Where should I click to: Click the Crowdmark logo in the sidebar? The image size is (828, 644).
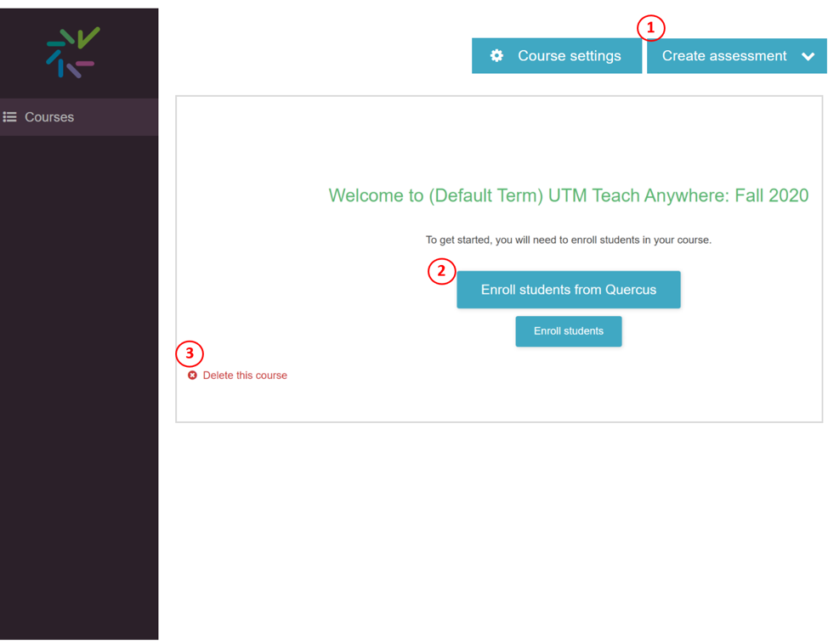pyautogui.click(x=73, y=53)
